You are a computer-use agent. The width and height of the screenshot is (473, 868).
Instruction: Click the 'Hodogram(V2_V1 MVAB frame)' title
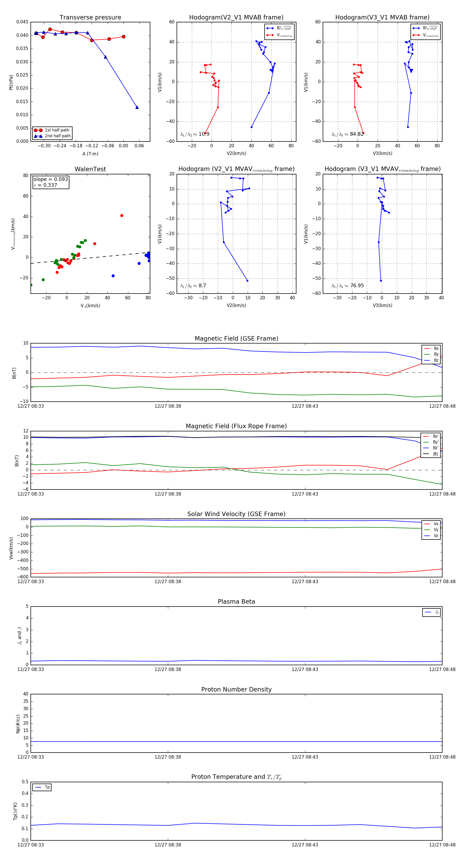236,18
